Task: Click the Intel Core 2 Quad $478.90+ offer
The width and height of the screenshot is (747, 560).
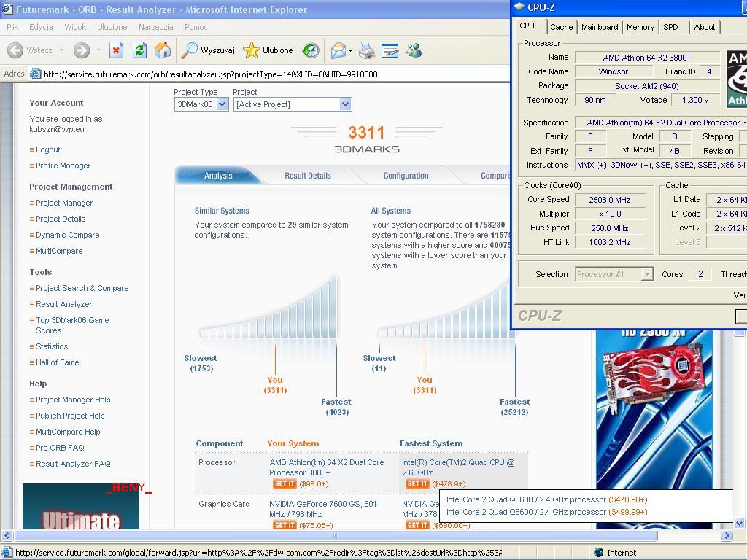Action: coord(546,499)
